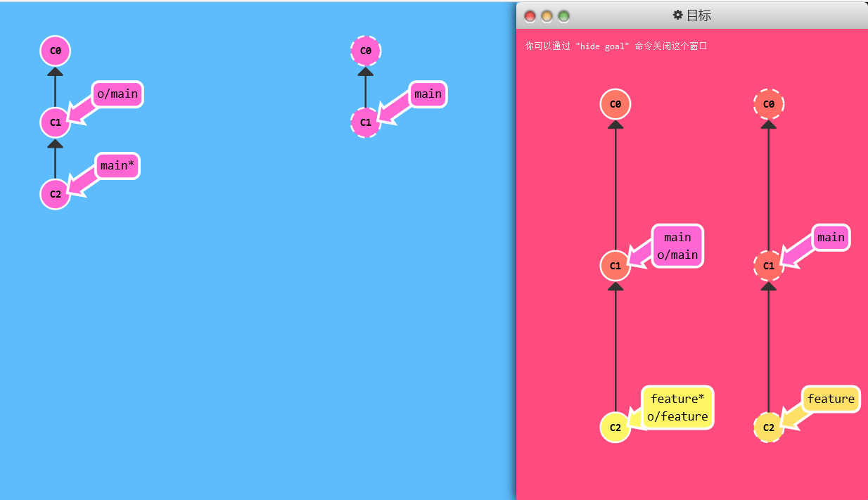This screenshot has height=500, width=868.
Task: Click the dashed C1 commit in blue area
Action: coord(365,122)
